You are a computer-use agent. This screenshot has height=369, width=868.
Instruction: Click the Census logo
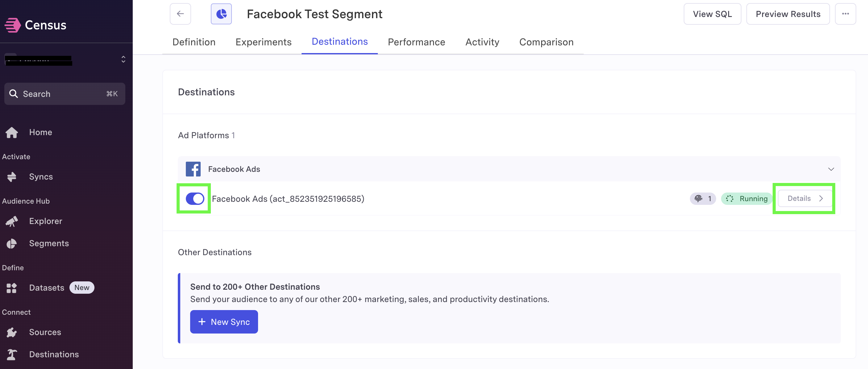(x=36, y=25)
